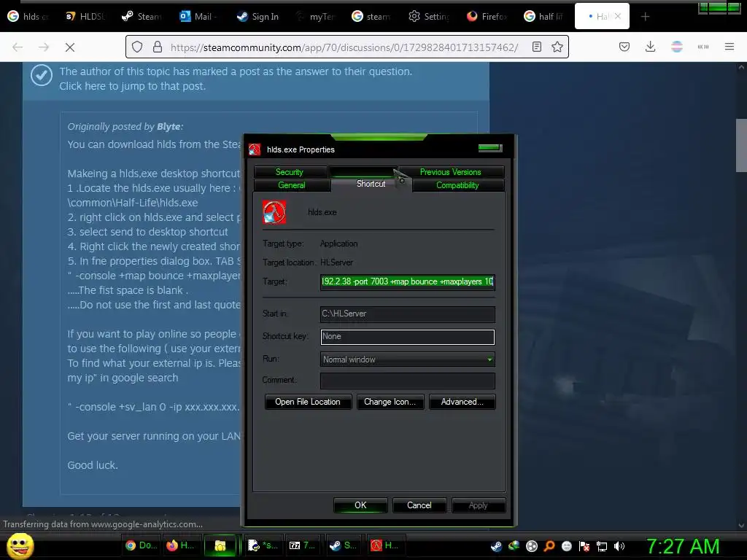Viewport: 747px width, 560px height.
Task: Click the flag with red X tray icon
Action: pos(584,546)
